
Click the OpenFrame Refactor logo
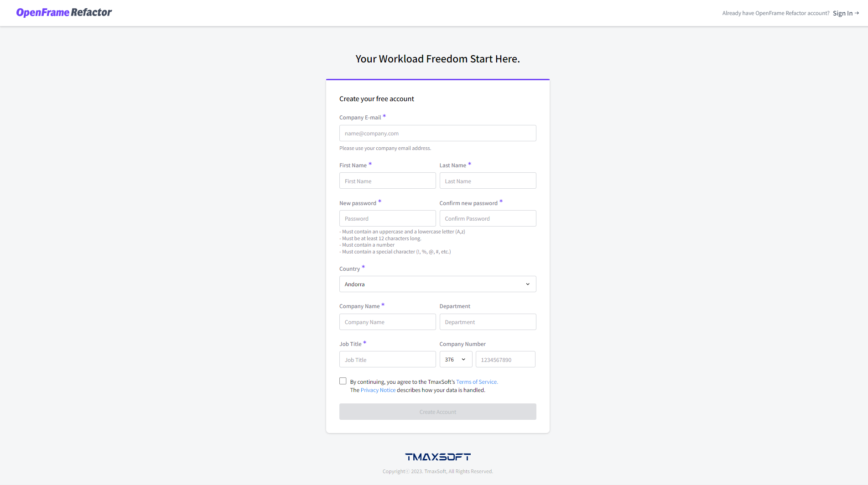pyautogui.click(x=63, y=12)
